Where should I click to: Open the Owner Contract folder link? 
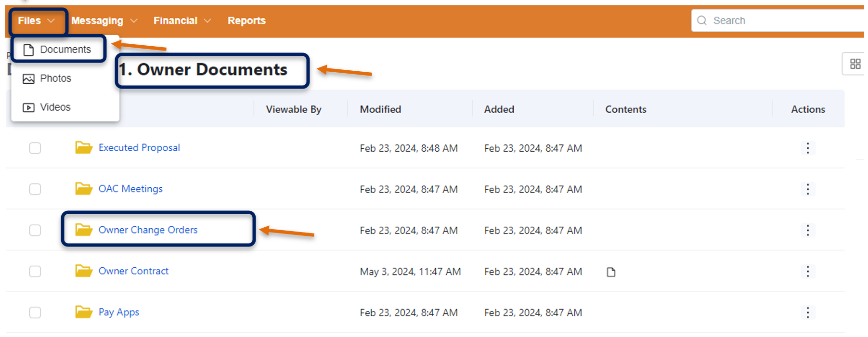pyautogui.click(x=133, y=271)
